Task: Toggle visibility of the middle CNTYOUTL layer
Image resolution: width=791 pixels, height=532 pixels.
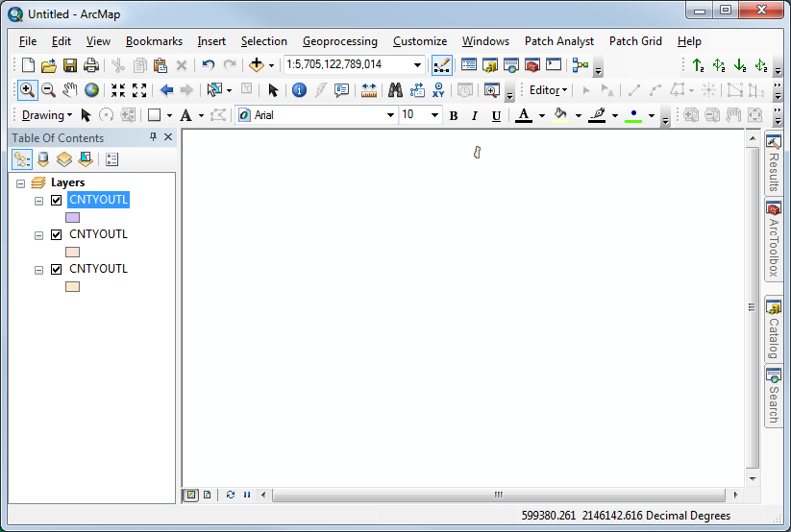Action: click(x=57, y=235)
